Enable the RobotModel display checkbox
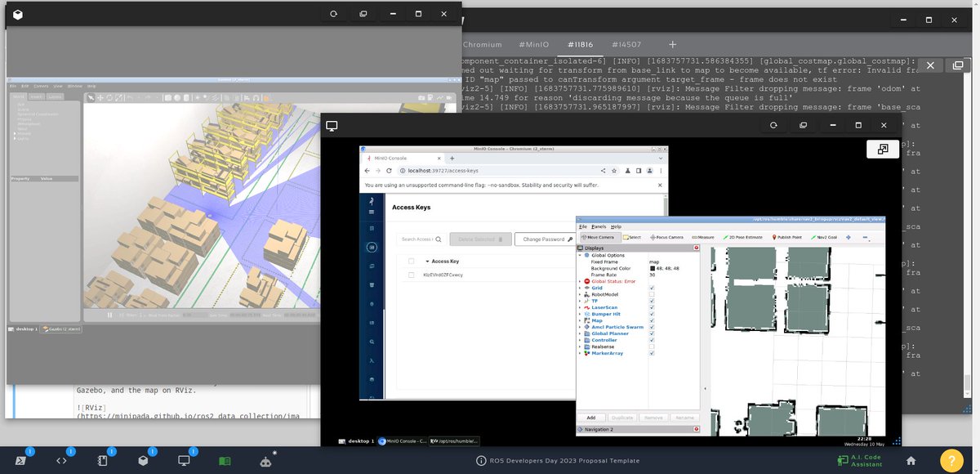Viewport: 980px width, 474px height. point(651,294)
